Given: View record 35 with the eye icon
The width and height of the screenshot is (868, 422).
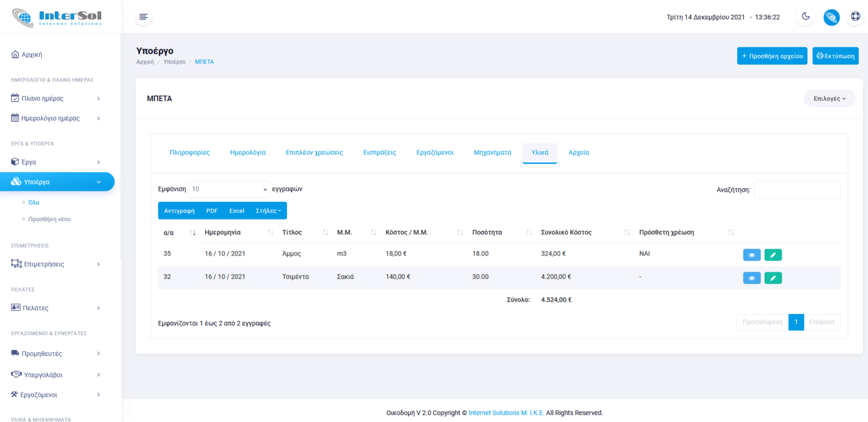Looking at the screenshot, I should pyautogui.click(x=751, y=255).
